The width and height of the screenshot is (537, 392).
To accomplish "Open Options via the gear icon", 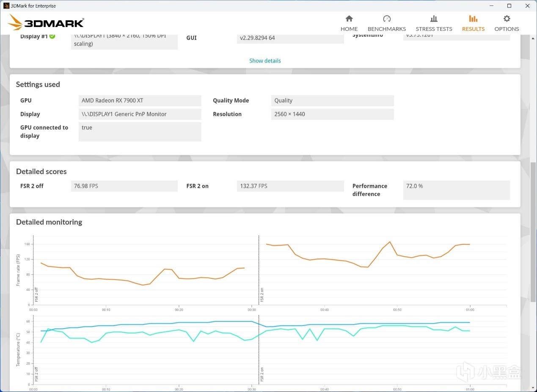I will point(507,19).
